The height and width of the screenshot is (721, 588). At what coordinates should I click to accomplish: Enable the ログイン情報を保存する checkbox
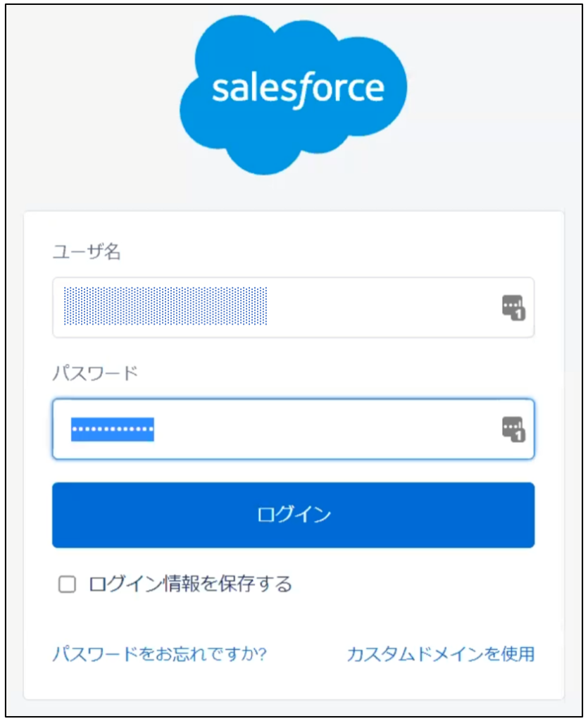click(67, 584)
